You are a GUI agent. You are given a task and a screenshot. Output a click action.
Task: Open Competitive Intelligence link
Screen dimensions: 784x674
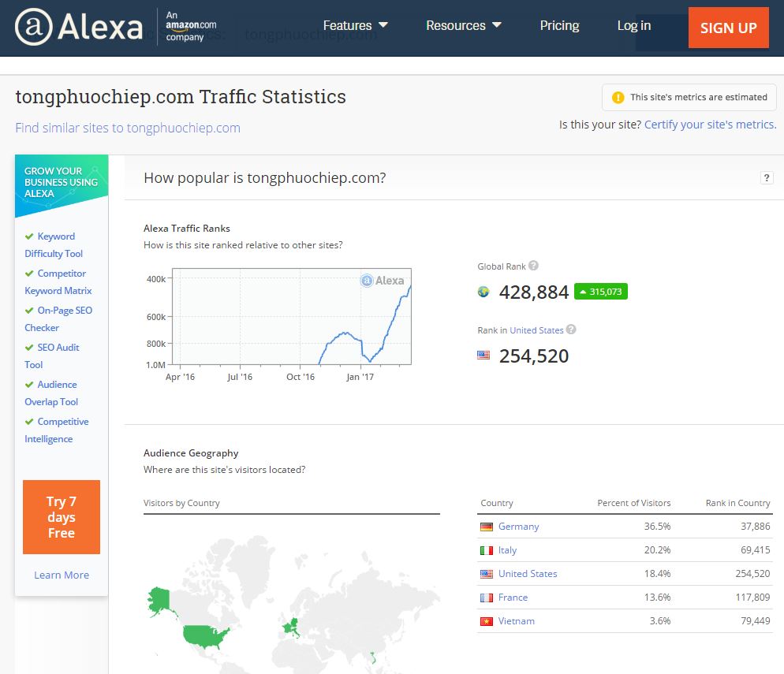pyautogui.click(x=57, y=430)
